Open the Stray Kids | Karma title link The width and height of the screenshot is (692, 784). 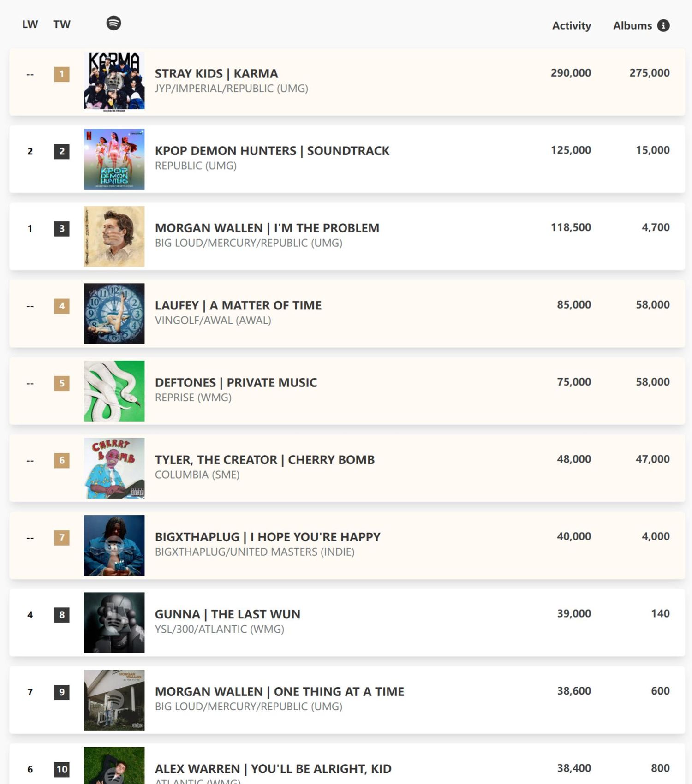[x=216, y=74]
